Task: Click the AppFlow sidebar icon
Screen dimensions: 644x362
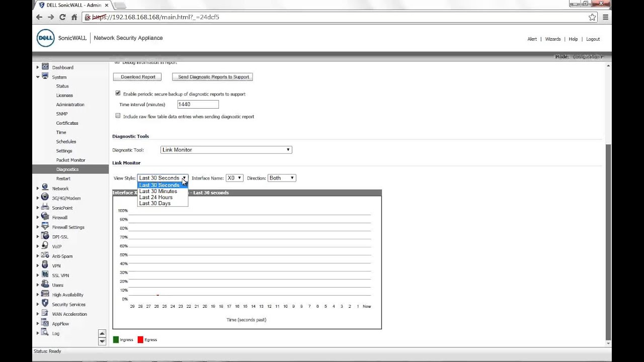Action: click(45, 323)
